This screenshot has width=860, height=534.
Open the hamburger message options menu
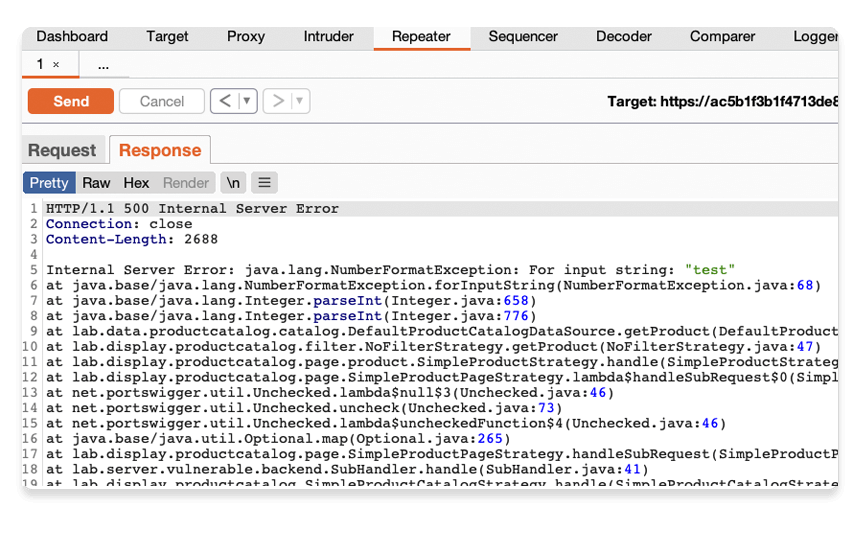[264, 183]
